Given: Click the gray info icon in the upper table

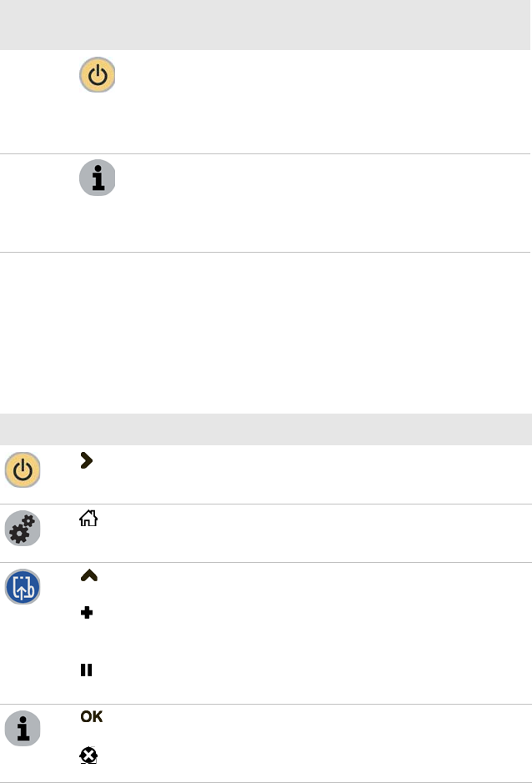Looking at the screenshot, I should click(x=98, y=178).
